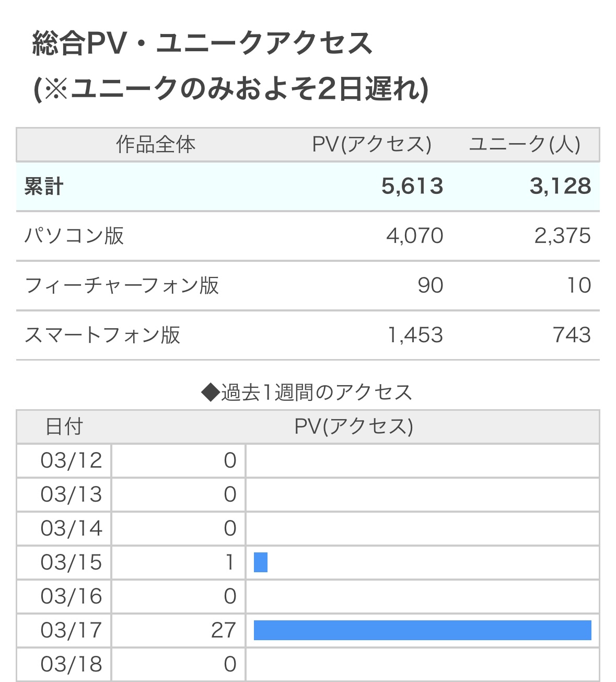Click the weekly table PV(アクセス) header
The width and height of the screenshot is (616, 682).
tap(354, 427)
